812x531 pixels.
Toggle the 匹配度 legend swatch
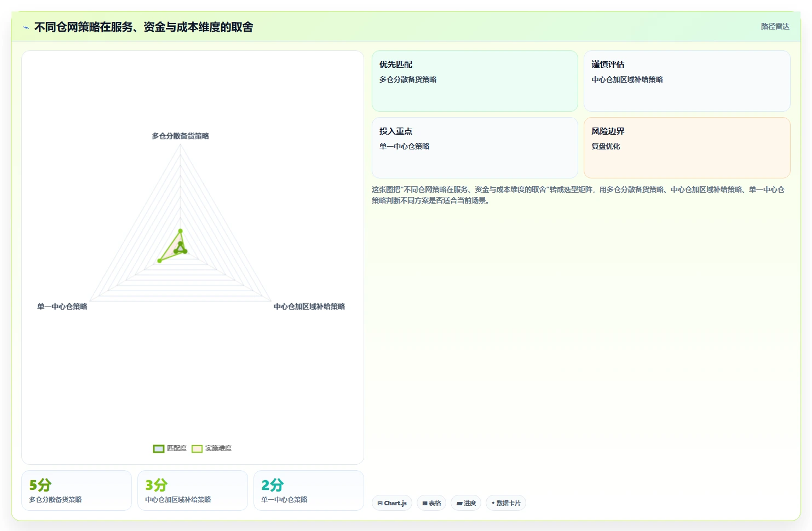click(159, 449)
